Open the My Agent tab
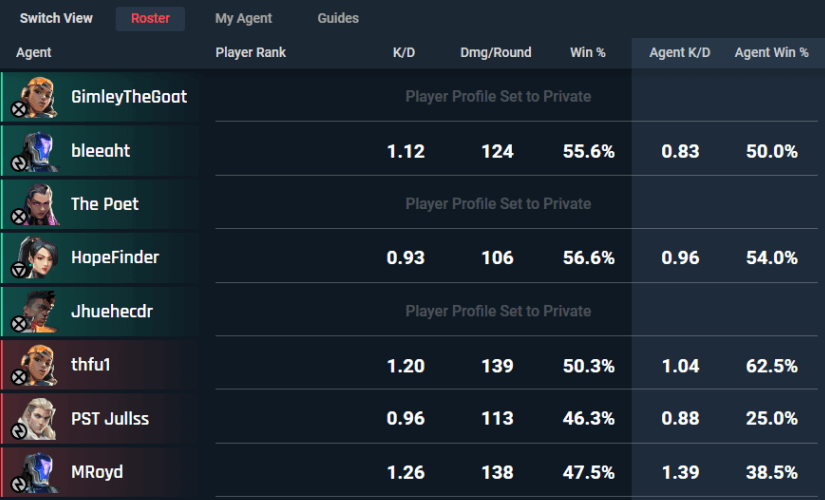Screen dimensions: 825x500 pos(244,18)
